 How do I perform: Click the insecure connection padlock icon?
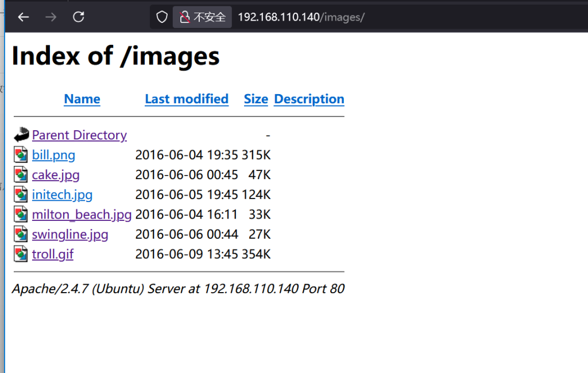point(185,17)
